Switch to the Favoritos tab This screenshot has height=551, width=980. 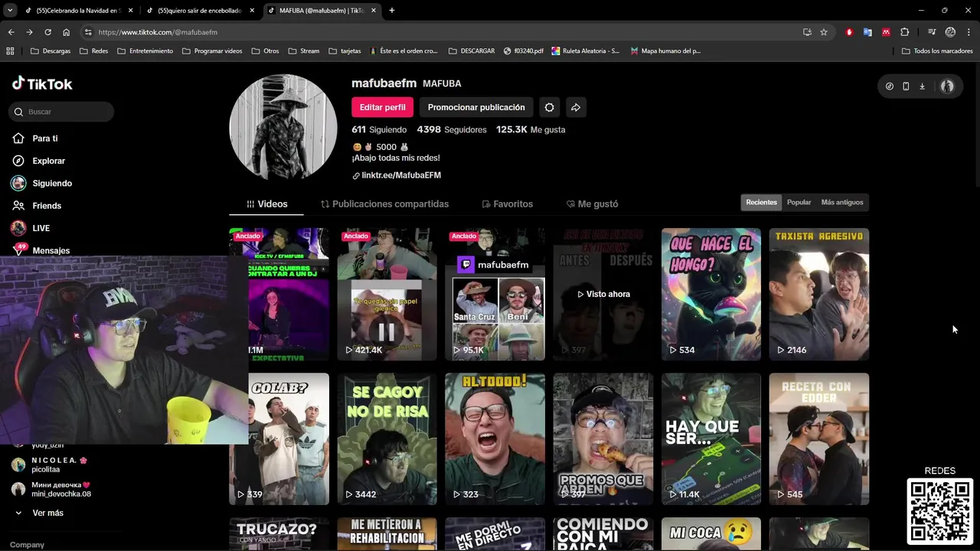[x=507, y=204]
